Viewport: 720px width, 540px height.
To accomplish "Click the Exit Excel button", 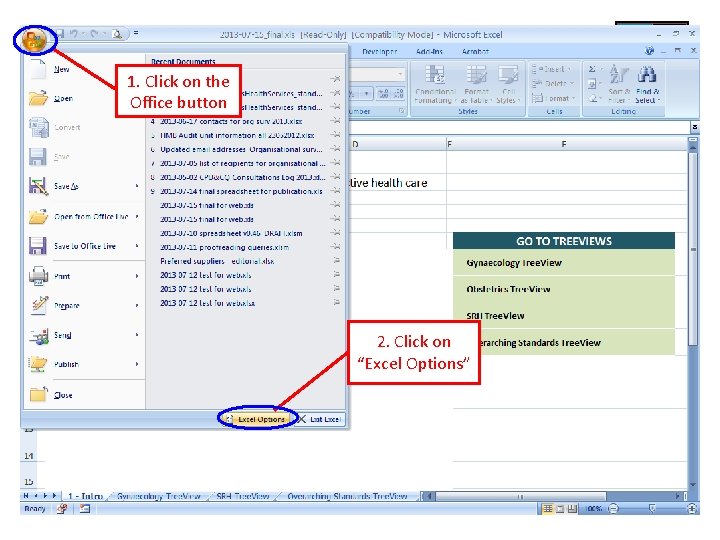I will (x=320, y=419).
